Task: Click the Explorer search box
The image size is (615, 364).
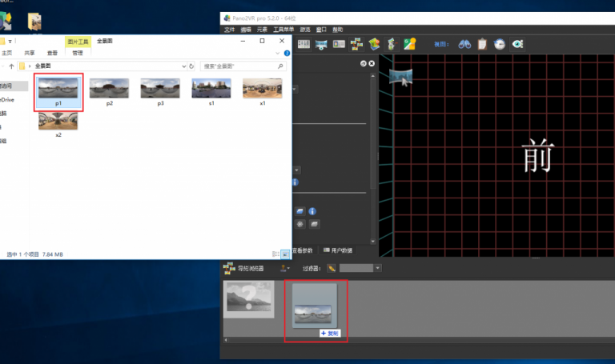Action: (243, 66)
